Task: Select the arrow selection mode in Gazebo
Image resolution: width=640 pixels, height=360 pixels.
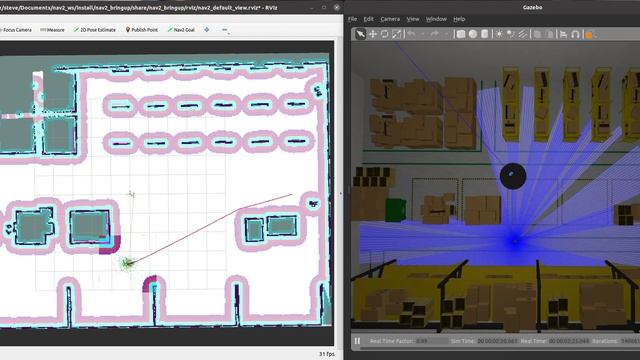Action: click(x=360, y=34)
